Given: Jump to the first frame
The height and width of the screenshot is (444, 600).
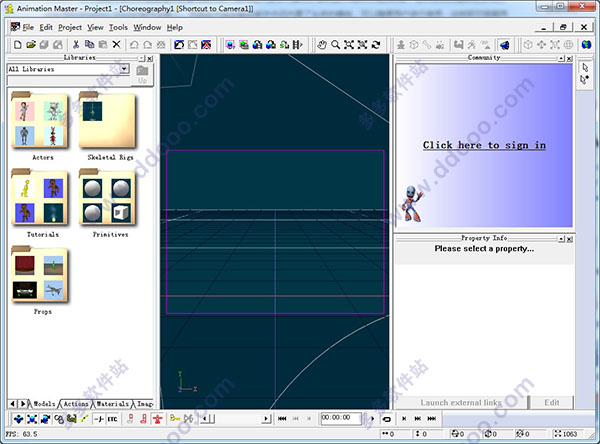Looking at the screenshot, I should click(x=282, y=419).
